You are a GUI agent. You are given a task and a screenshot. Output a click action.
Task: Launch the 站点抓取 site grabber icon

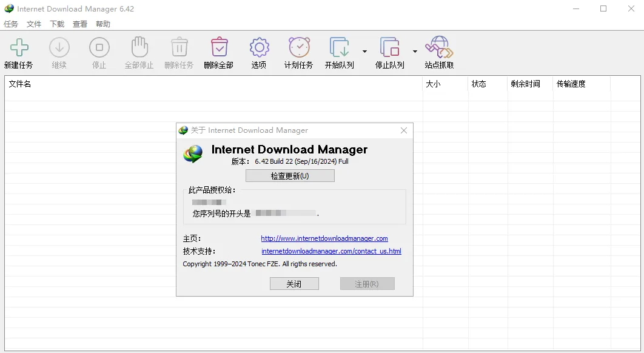(x=439, y=47)
